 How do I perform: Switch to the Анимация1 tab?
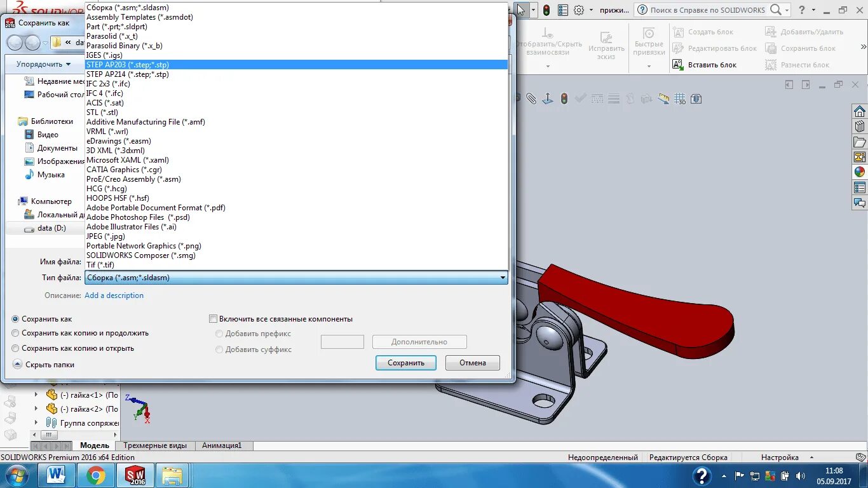[x=222, y=445]
